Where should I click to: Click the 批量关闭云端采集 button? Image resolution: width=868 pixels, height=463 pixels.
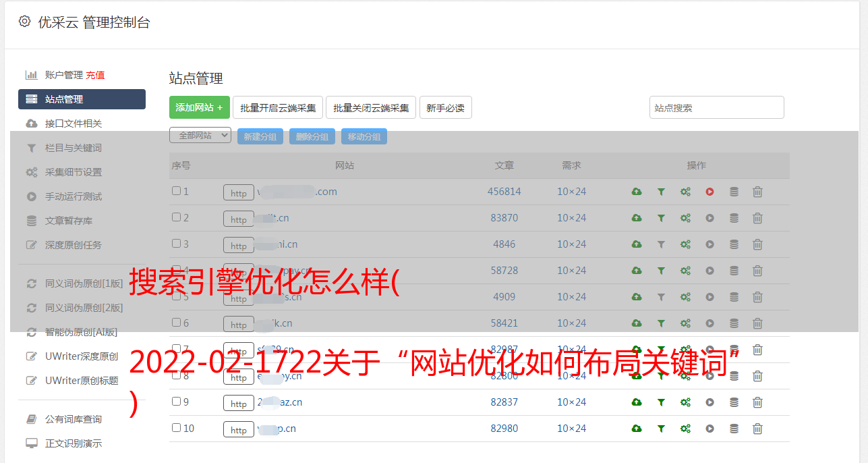click(x=371, y=107)
